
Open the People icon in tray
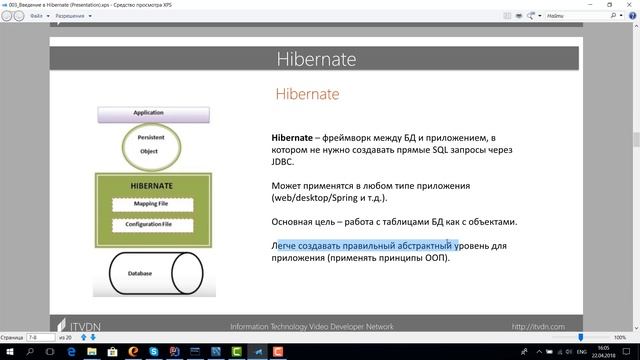524,351
